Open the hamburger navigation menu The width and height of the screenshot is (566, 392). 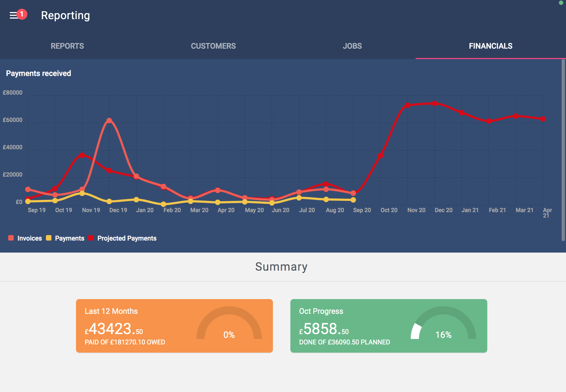click(x=13, y=16)
